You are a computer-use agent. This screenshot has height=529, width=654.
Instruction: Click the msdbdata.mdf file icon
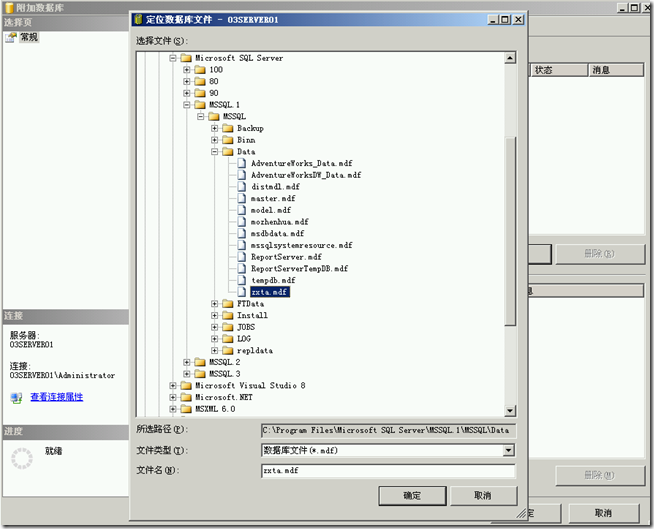241,233
